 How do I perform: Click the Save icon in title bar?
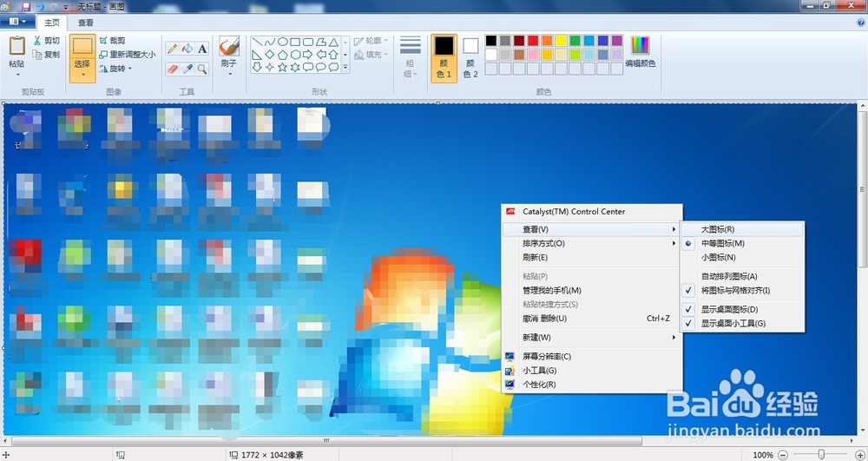tap(25, 7)
